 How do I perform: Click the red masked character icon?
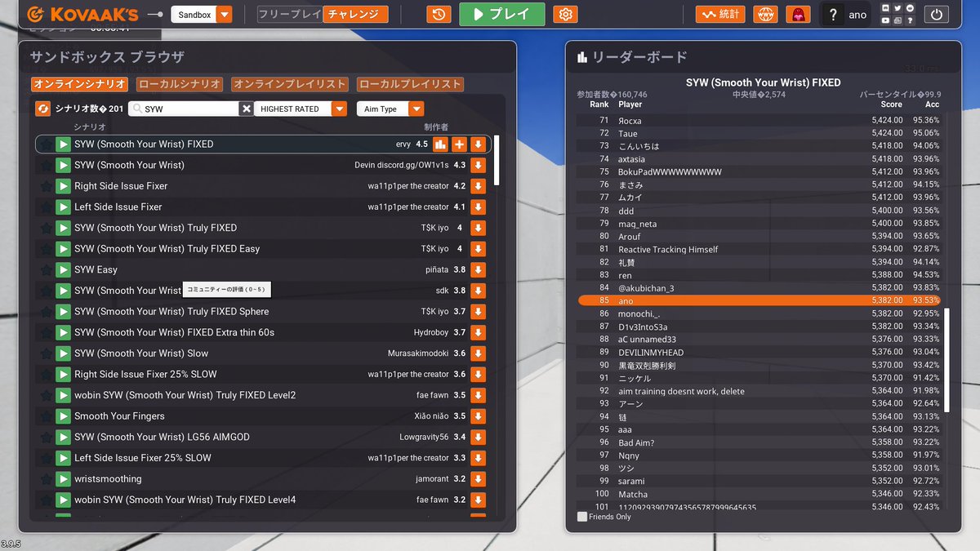(x=798, y=14)
